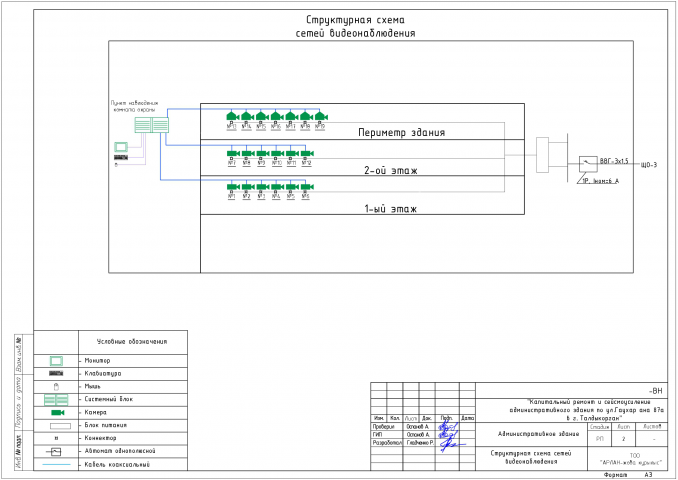Screen dimensions: 678x480
Task: Click the 'Блок питания' legend entry text
Action: [106, 425]
